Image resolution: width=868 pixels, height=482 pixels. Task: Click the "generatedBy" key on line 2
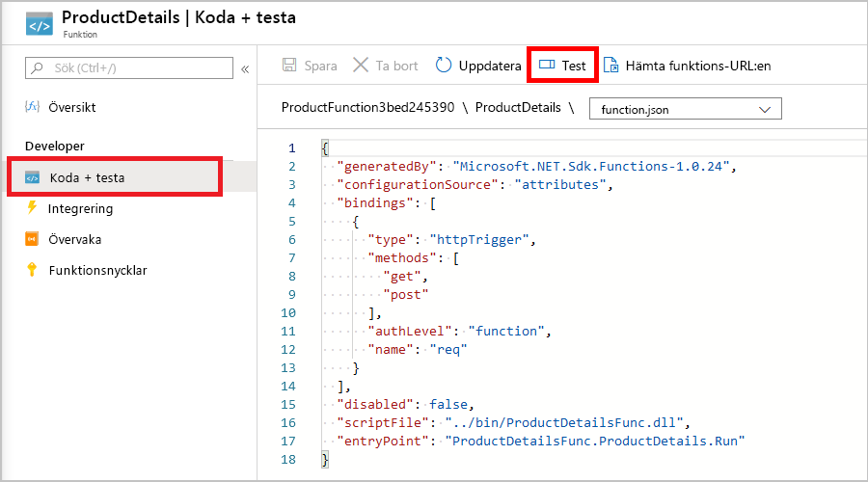pos(387,166)
